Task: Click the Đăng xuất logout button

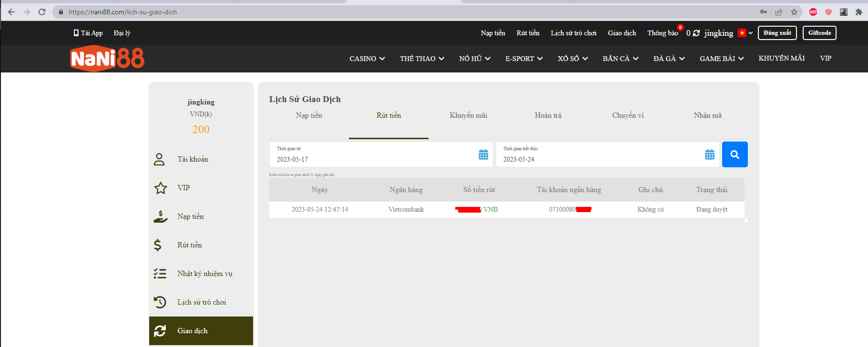Action: pos(777,33)
